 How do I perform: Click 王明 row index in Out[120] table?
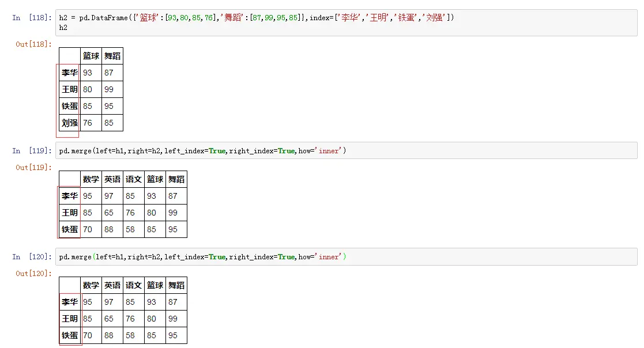click(69, 319)
